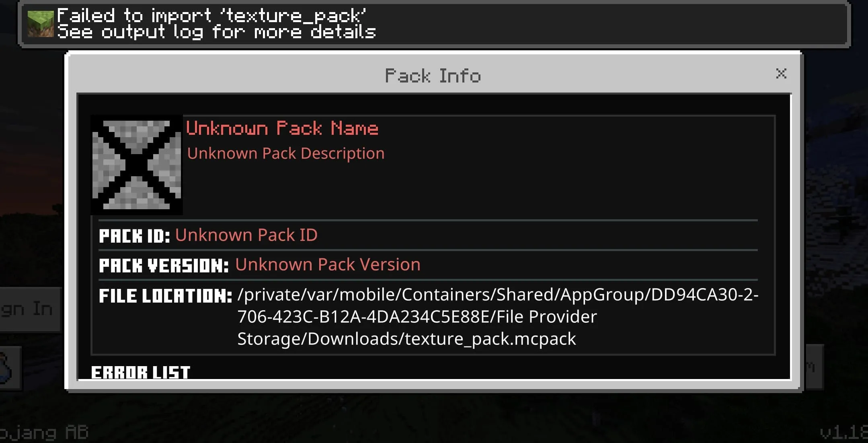868x443 pixels.
Task: Click the grass block icon in the notification
Action: click(40, 24)
